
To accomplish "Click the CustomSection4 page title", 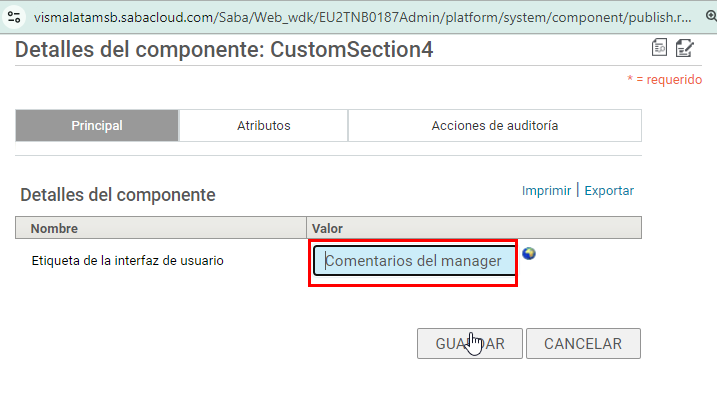I will (x=225, y=50).
